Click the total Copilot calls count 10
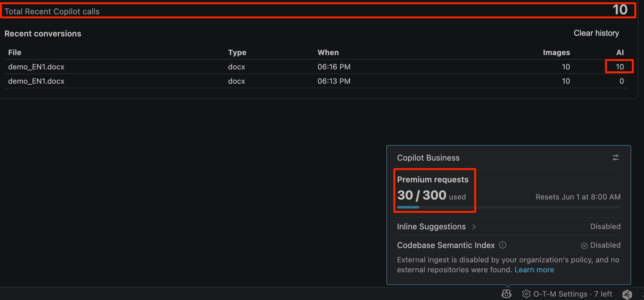The image size is (644, 300). (620, 10)
